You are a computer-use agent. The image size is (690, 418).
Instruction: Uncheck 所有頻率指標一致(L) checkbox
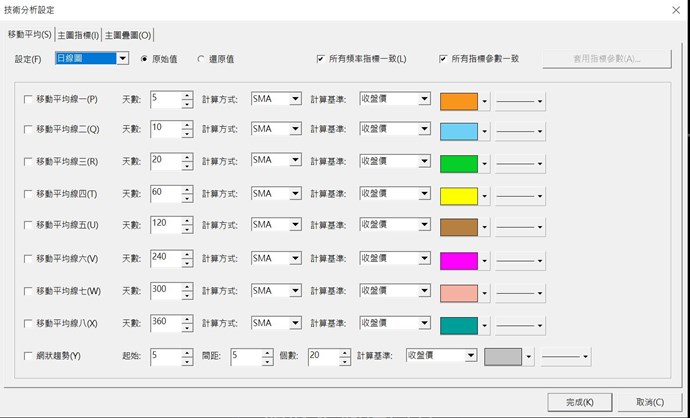click(321, 59)
